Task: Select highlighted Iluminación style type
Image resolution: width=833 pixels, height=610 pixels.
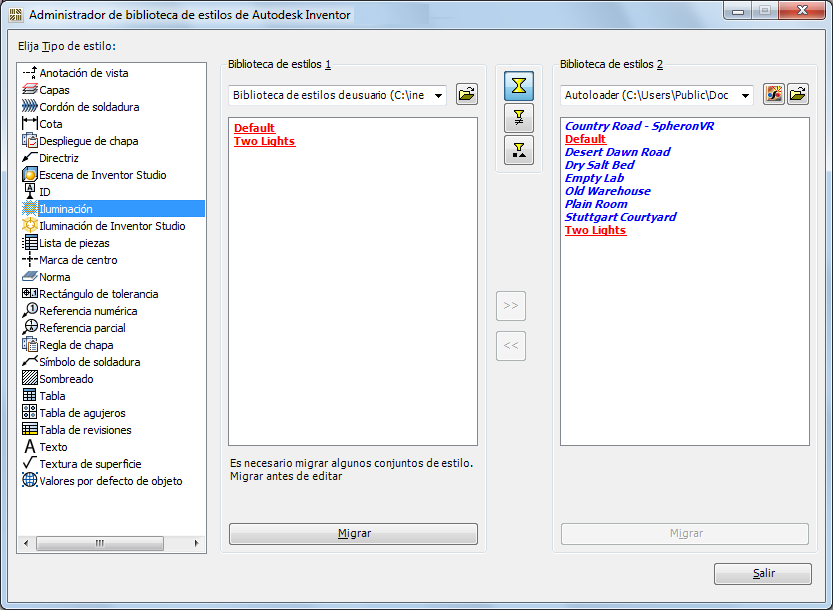Action: 113,209
